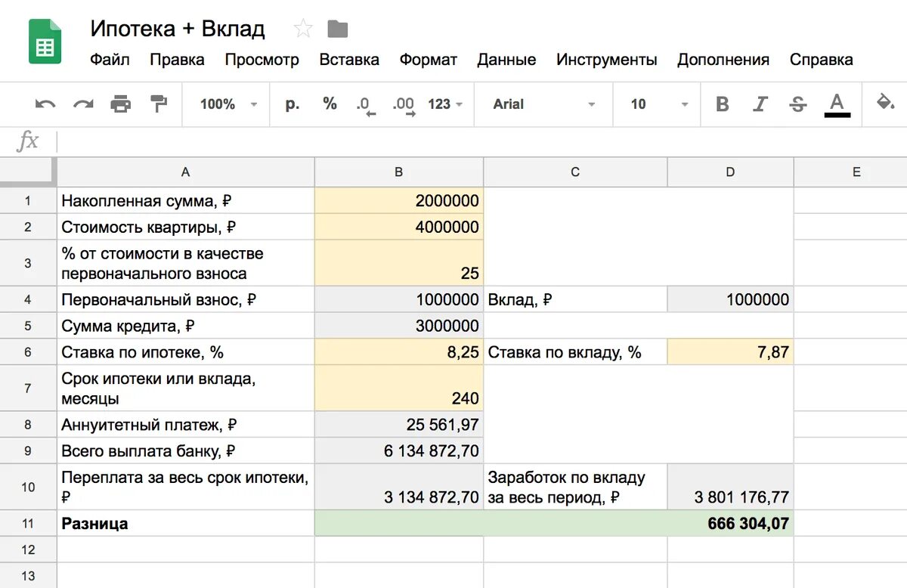This screenshot has width=907, height=588.
Task: Select row 7 header
Action: pos(28,388)
